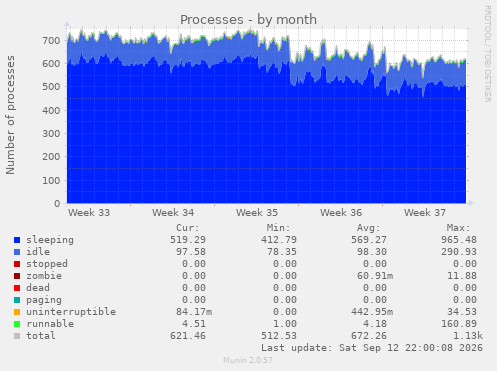Click the total legend color swatch
Viewport: 497px width, 371px height.
tap(17, 336)
